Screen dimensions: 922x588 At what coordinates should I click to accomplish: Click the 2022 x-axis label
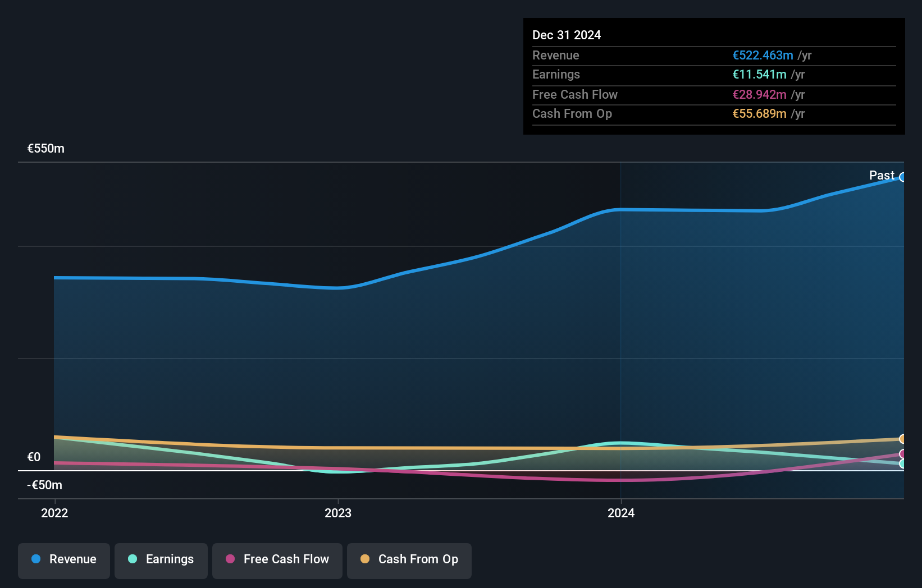[54, 513]
